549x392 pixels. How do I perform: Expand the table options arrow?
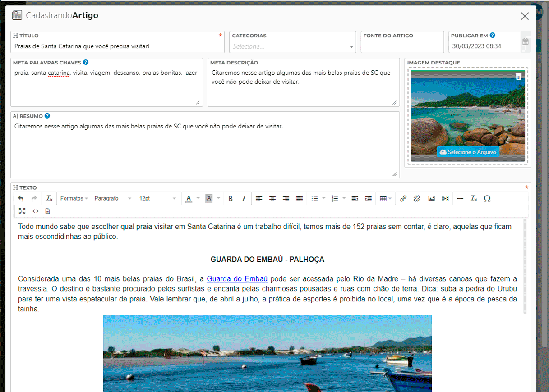[390, 198]
